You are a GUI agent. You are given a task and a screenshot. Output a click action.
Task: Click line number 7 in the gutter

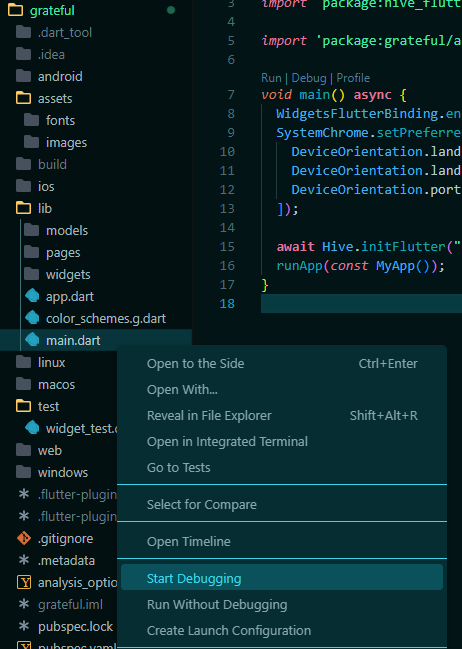tap(231, 94)
